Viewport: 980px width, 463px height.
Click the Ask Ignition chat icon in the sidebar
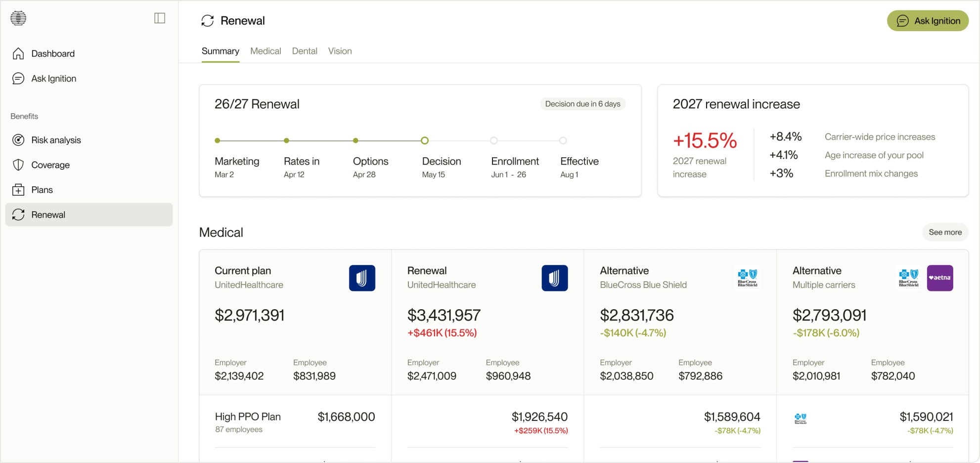tap(18, 79)
